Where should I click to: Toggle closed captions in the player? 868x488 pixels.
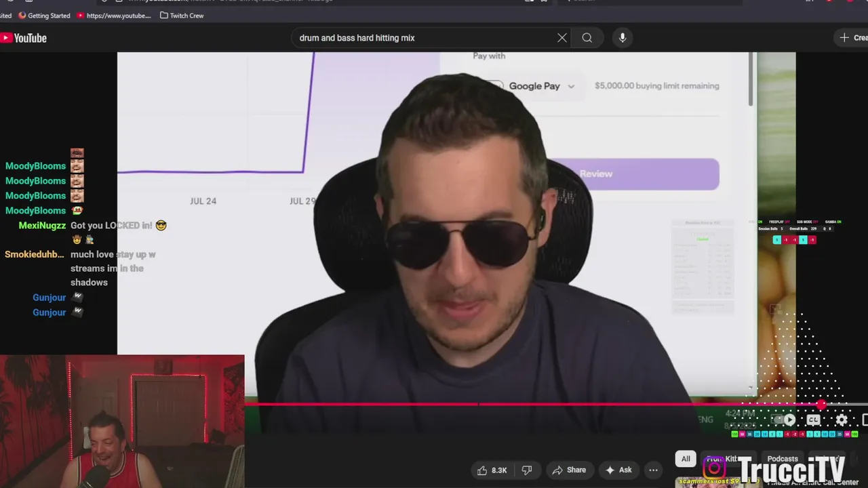coord(814,420)
